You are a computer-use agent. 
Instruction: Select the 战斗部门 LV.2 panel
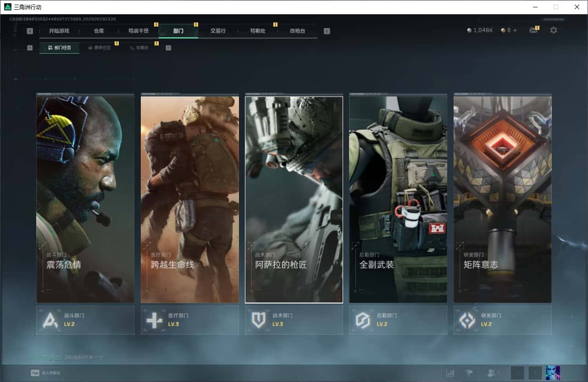pos(85,320)
